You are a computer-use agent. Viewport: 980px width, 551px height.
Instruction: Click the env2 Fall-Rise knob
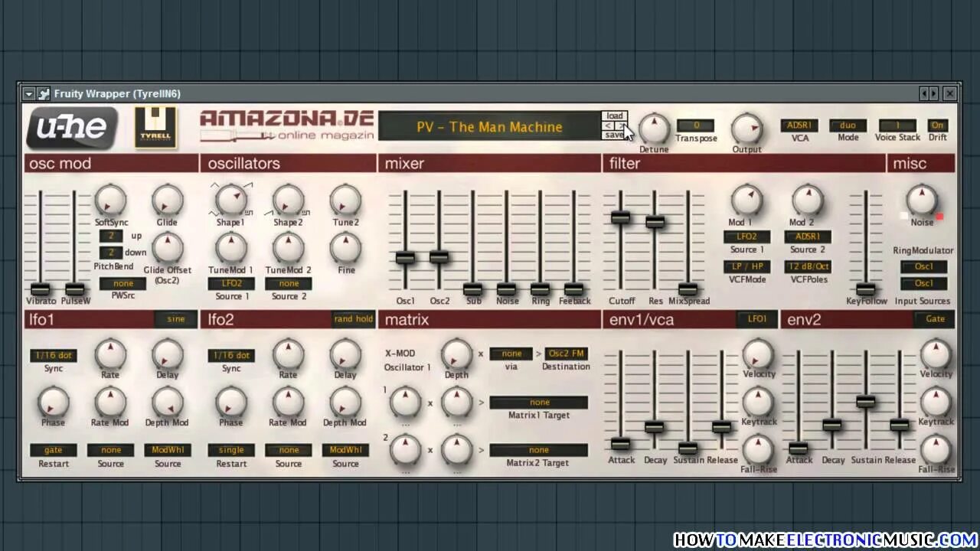[x=936, y=449]
